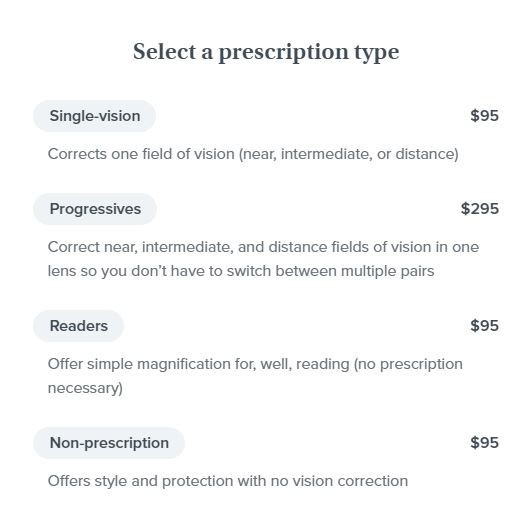Click the 'Correct near, intermediate, and distance' line
This screenshot has width=529, height=526.
tap(263, 247)
